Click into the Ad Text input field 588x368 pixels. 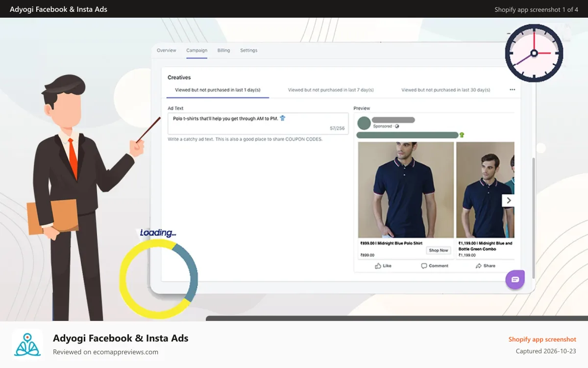[x=258, y=124]
